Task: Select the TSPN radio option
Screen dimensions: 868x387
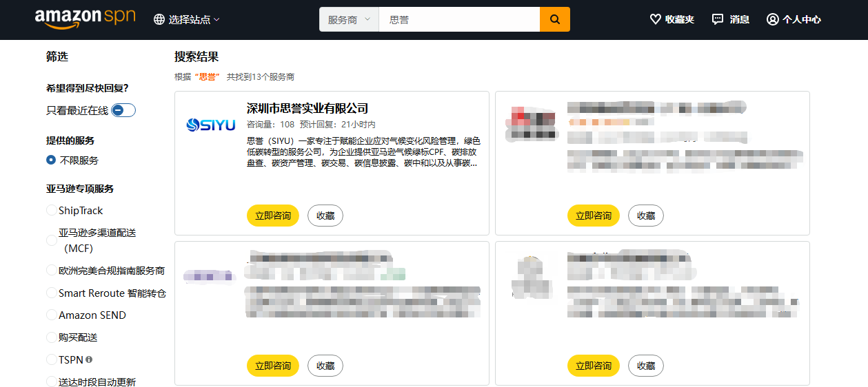Action: click(52, 359)
